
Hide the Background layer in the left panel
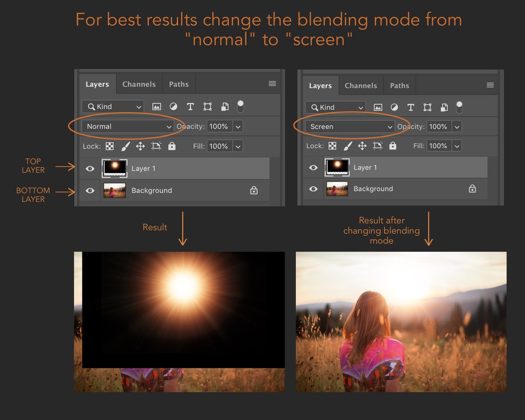90,190
